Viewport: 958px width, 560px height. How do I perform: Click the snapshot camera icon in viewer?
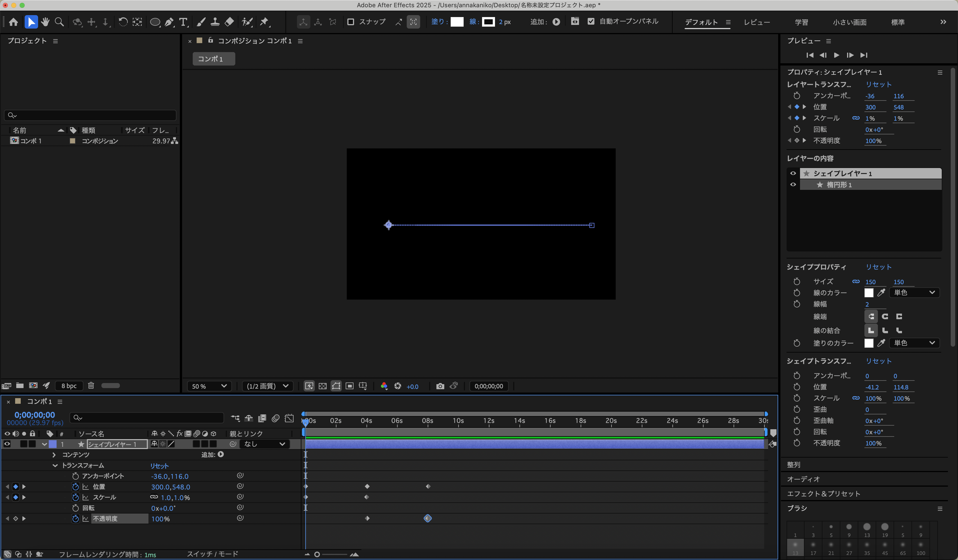coord(440,386)
